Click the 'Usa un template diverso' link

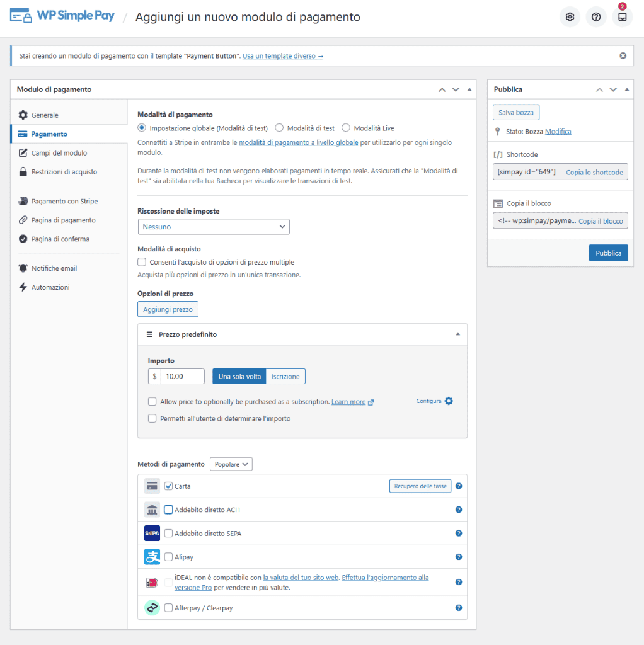(282, 55)
